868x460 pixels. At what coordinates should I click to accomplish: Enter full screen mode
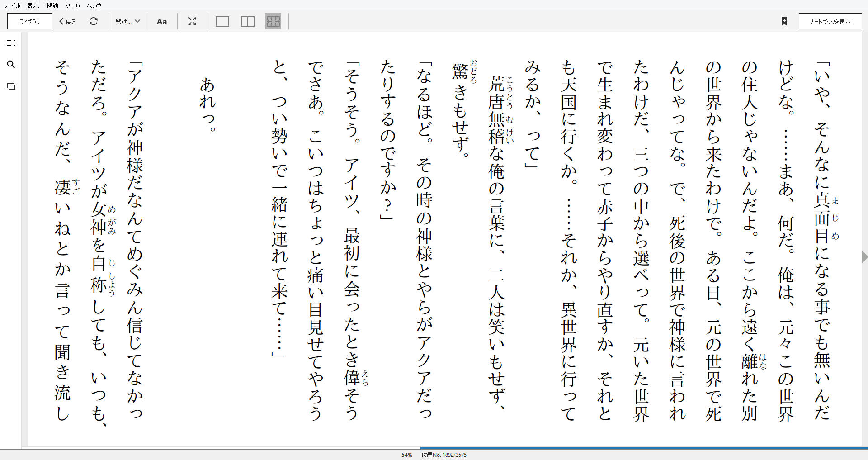192,21
